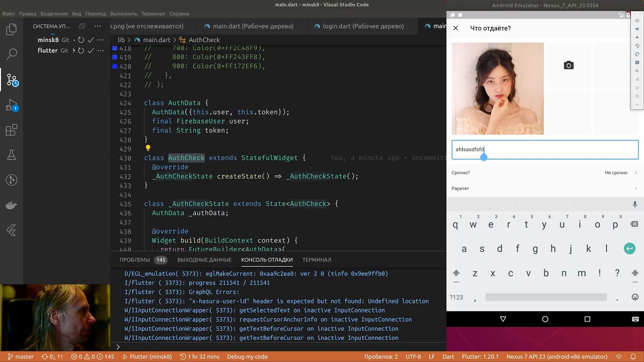Click Debug my code in status bar

point(248,356)
